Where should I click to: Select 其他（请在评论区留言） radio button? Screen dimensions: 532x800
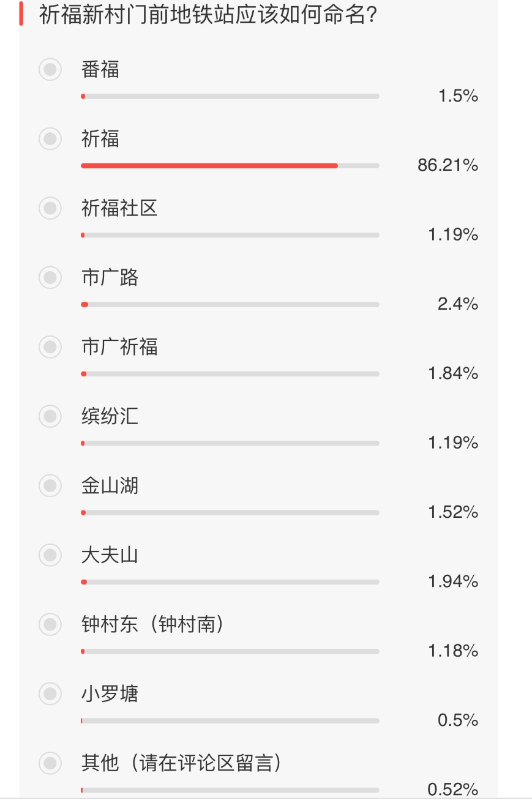[x=50, y=763]
